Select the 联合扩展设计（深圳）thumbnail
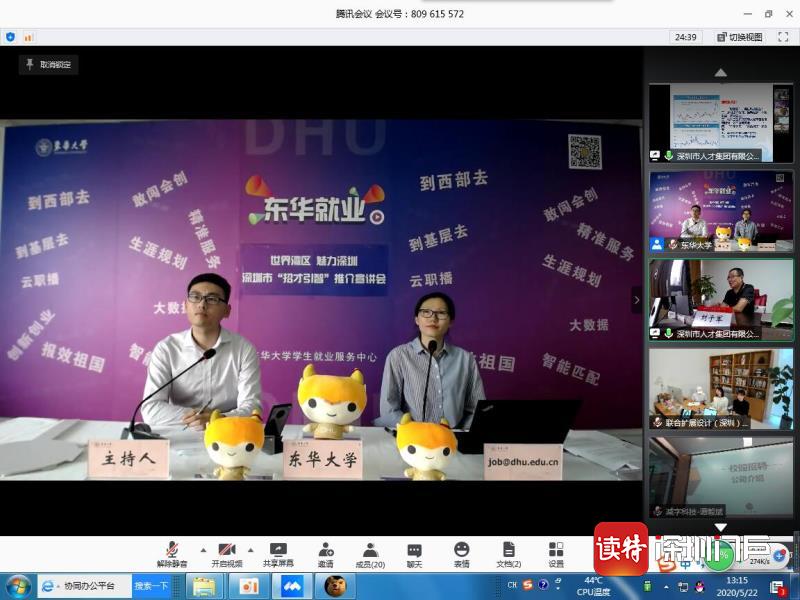The height and width of the screenshot is (600, 800). coord(720,389)
